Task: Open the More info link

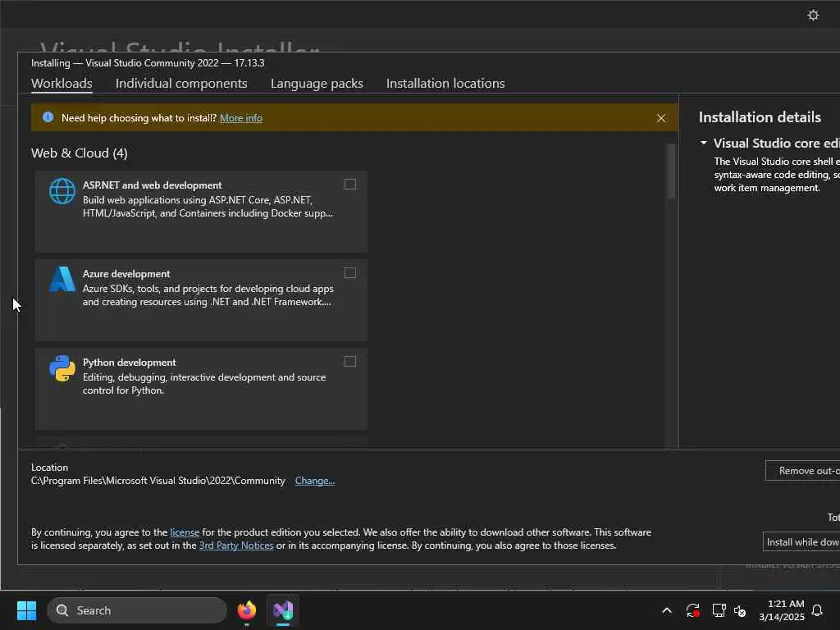Action: pyautogui.click(x=241, y=118)
